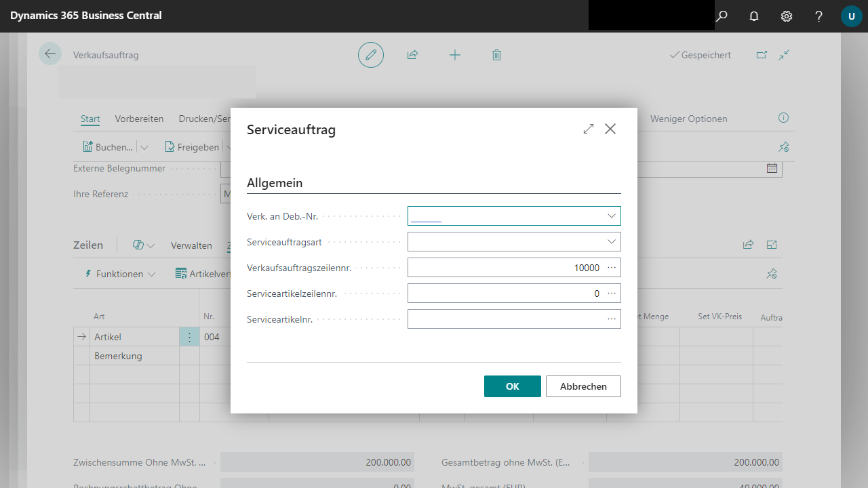
Task: Open the notifications bell
Action: click(x=754, y=16)
